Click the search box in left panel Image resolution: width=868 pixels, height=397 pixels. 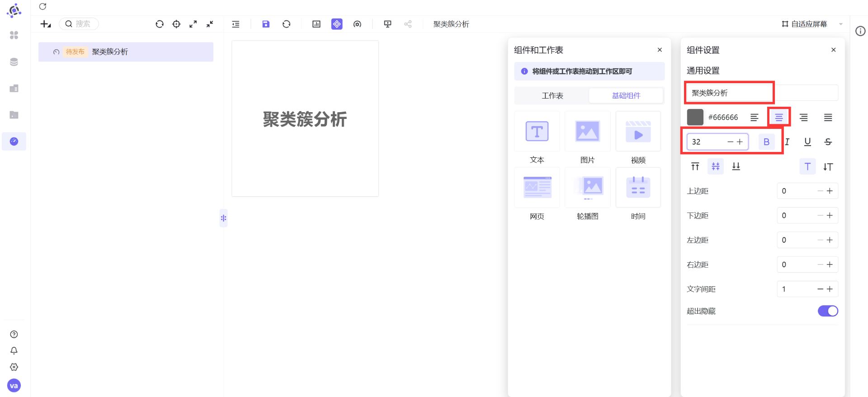(79, 24)
